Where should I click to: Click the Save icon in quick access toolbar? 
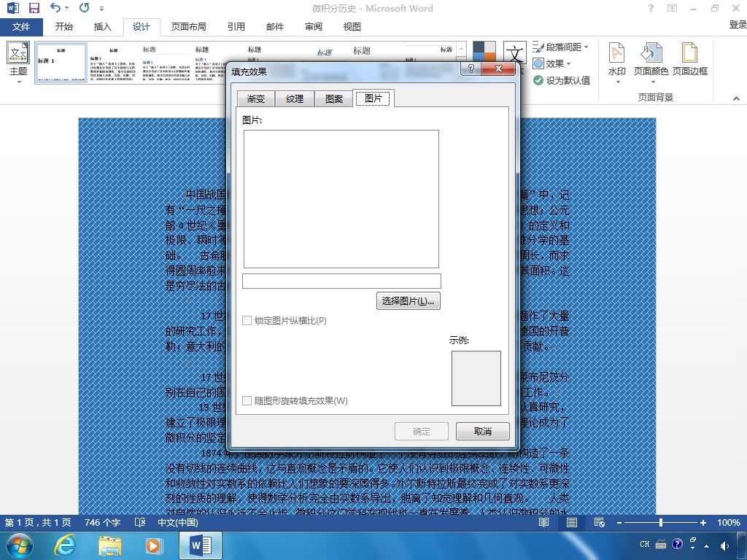coord(34,8)
